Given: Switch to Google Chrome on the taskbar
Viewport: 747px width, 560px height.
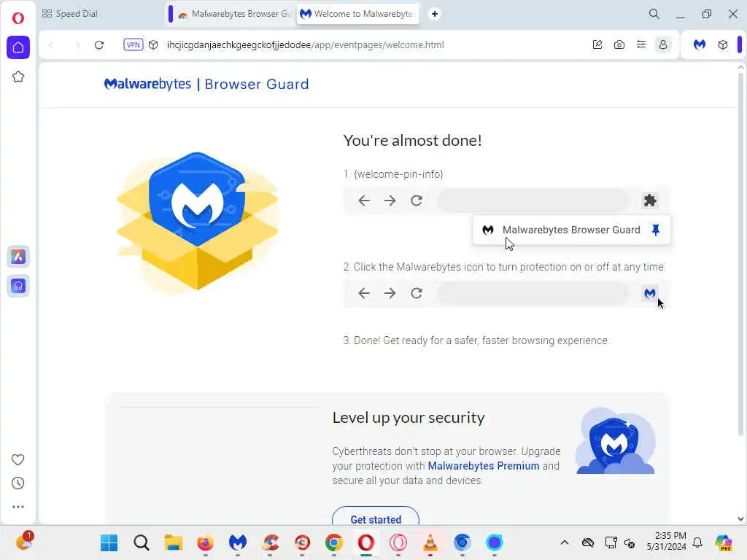Looking at the screenshot, I should [x=334, y=542].
